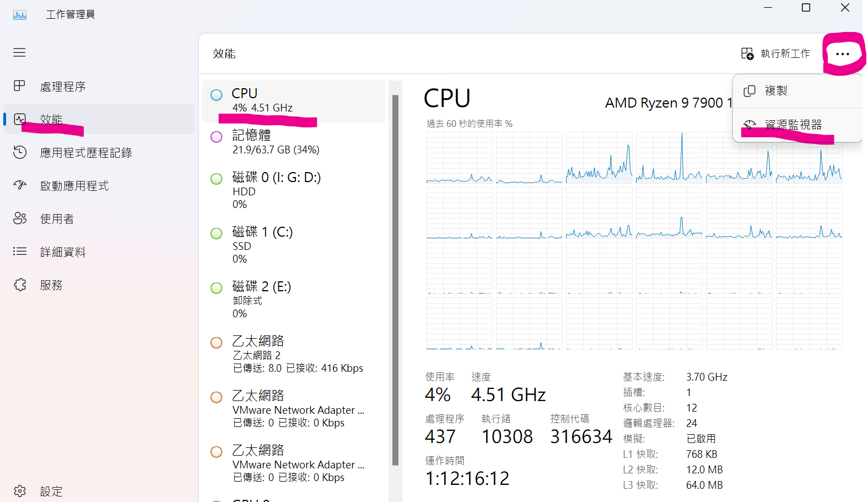
Task: Go to 使用者 (Users) page icon
Action: 19,218
